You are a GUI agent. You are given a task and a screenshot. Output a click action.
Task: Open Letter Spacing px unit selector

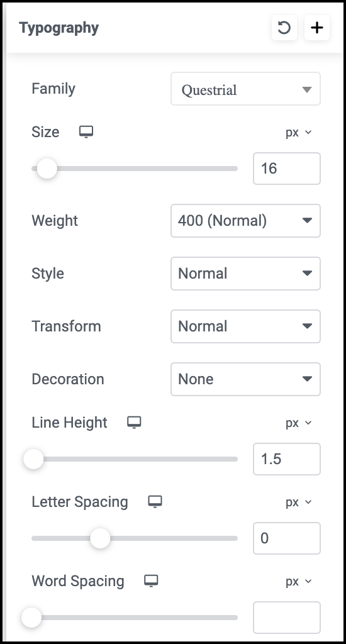[x=299, y=502]
